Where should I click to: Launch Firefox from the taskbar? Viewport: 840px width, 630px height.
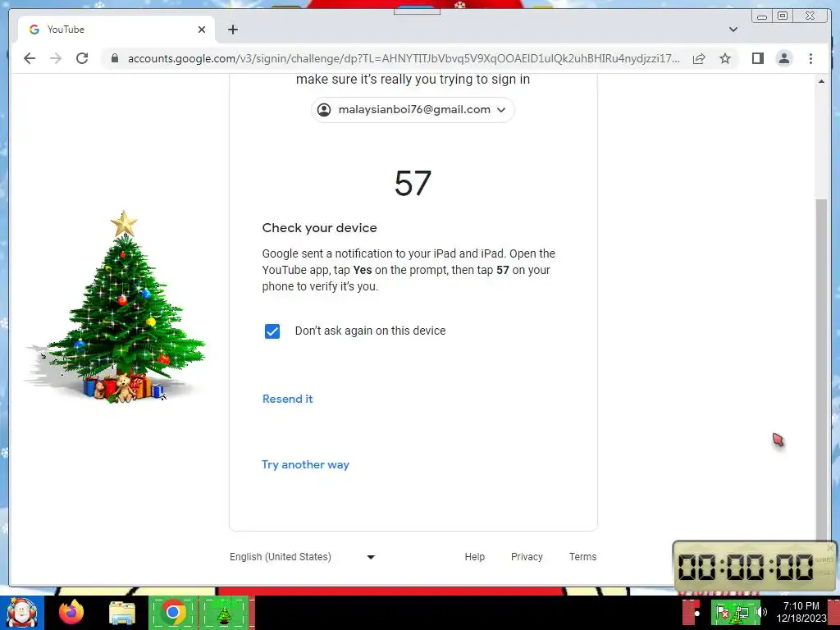(x=71, y=612)
